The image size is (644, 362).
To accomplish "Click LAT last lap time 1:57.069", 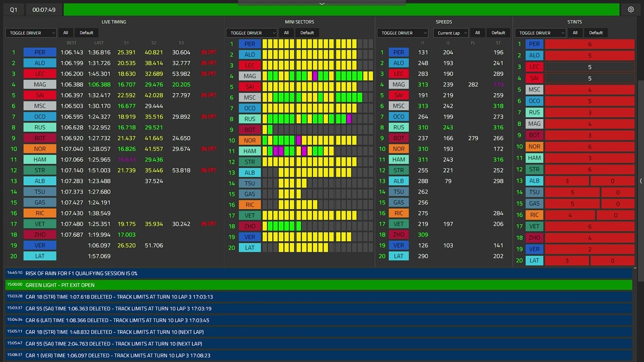I will (99, 256).
